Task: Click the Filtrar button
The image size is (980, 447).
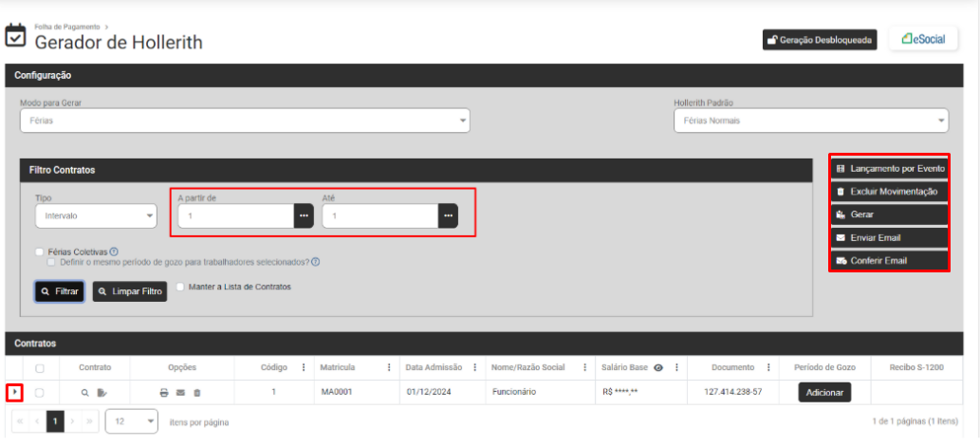Action: pyautogui.click(x=60, y=291)
